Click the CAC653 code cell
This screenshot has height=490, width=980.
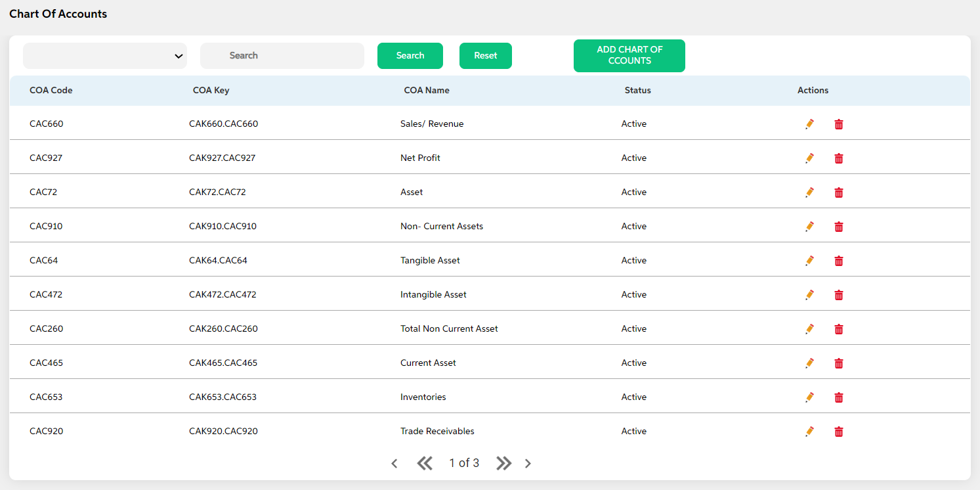(46, 397)
